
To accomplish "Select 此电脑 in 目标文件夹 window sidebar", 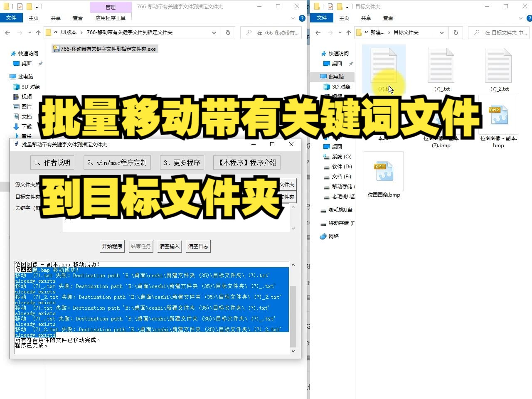I will coord(332,76).
